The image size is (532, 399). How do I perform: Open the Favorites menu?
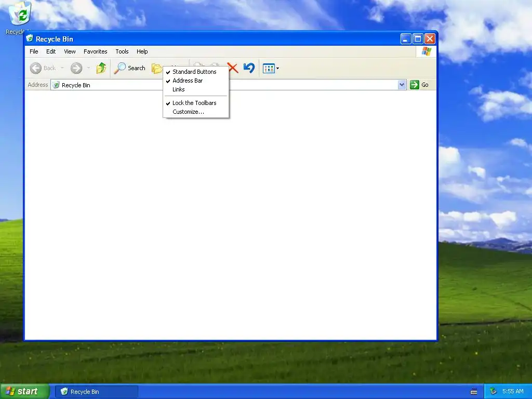pos(96,51)
